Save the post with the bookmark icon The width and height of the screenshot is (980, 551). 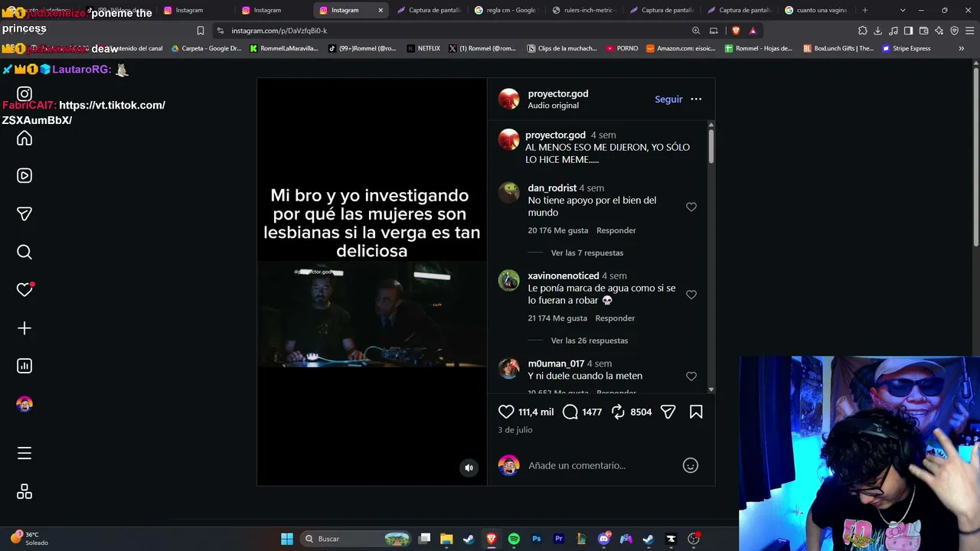tap(696, 412)
